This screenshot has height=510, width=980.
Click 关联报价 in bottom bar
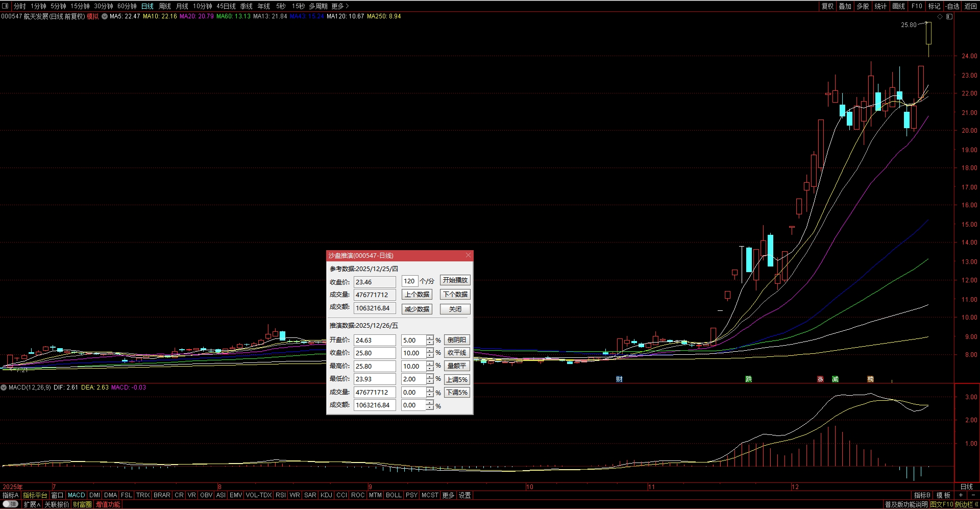click(57, 504)
